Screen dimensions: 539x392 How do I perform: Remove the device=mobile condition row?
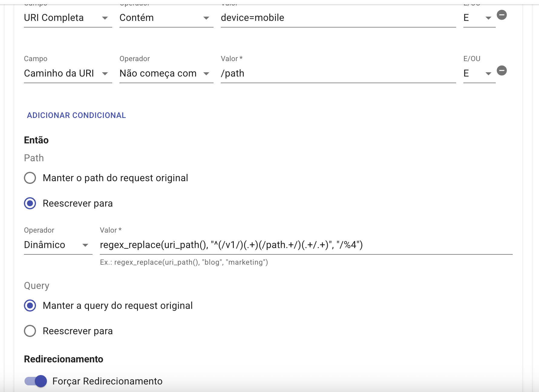[501, 15]
